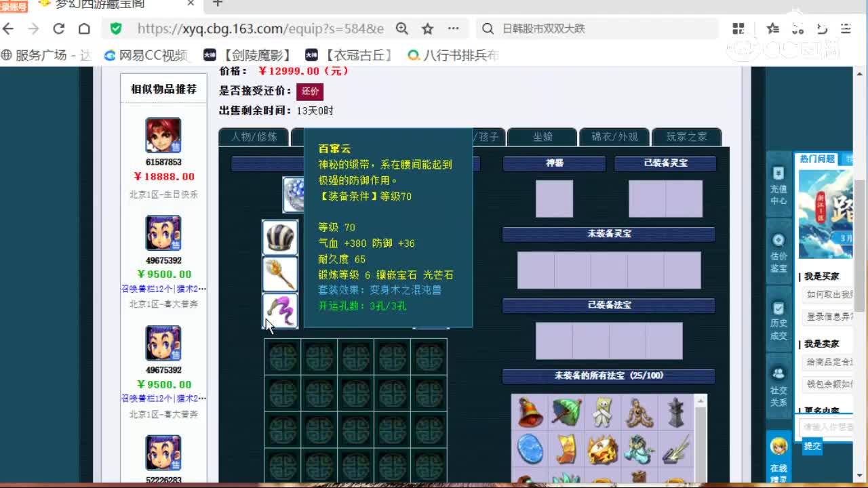Open the browser home page
The width and height of the screenshot is (868, 488).
(x=84, y=28)
